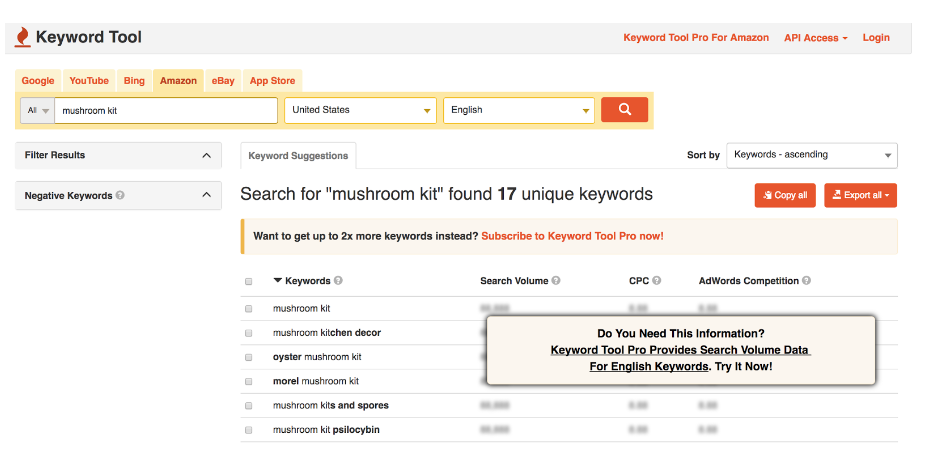Click the 'mushroom kit' search input field
The image size is (941, 452).
click(x=166, y=110)
